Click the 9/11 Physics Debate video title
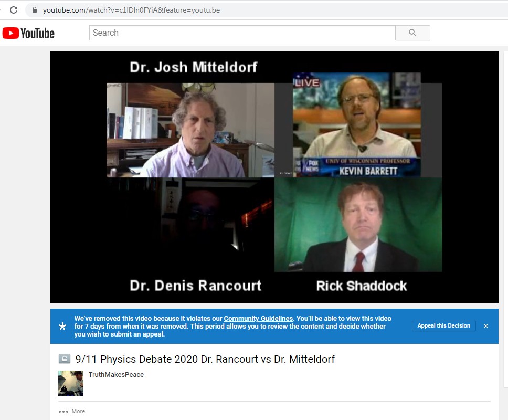 click(x=205, y=359)
